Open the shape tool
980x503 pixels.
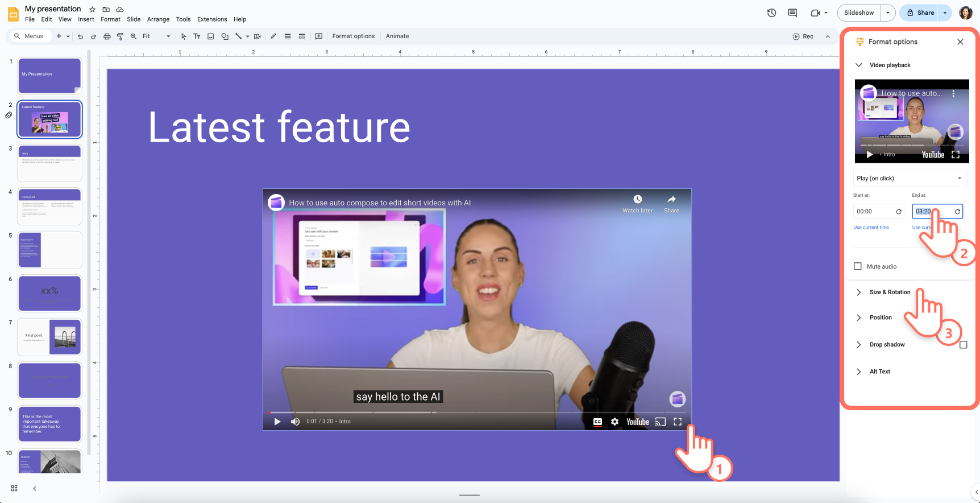click(x=225, y=36)
